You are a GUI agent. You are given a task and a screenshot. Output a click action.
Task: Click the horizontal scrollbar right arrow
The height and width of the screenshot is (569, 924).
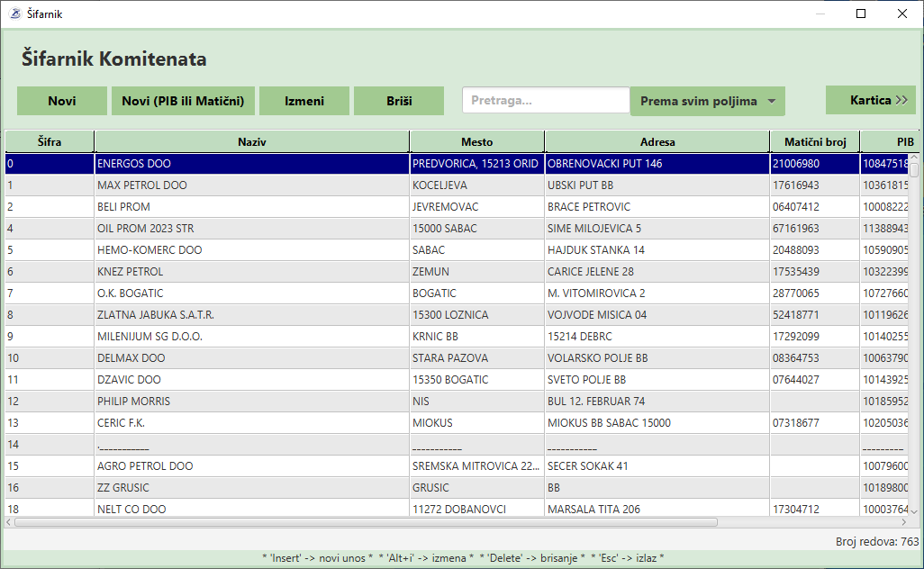click(x=903, y=521)
